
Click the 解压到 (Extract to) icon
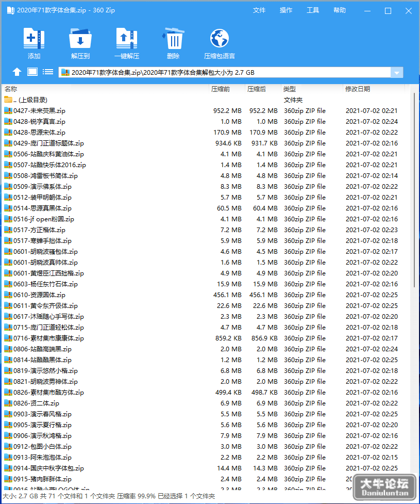point(80,39)
